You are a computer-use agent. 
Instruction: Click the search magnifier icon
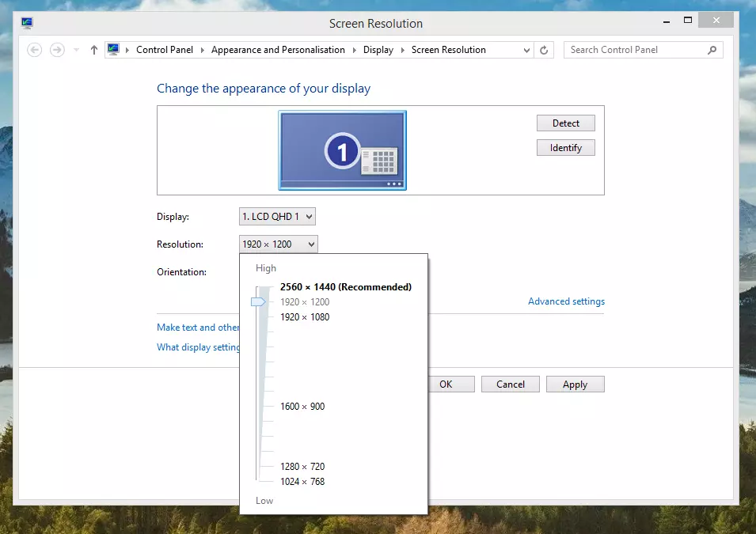coord(712,50)
